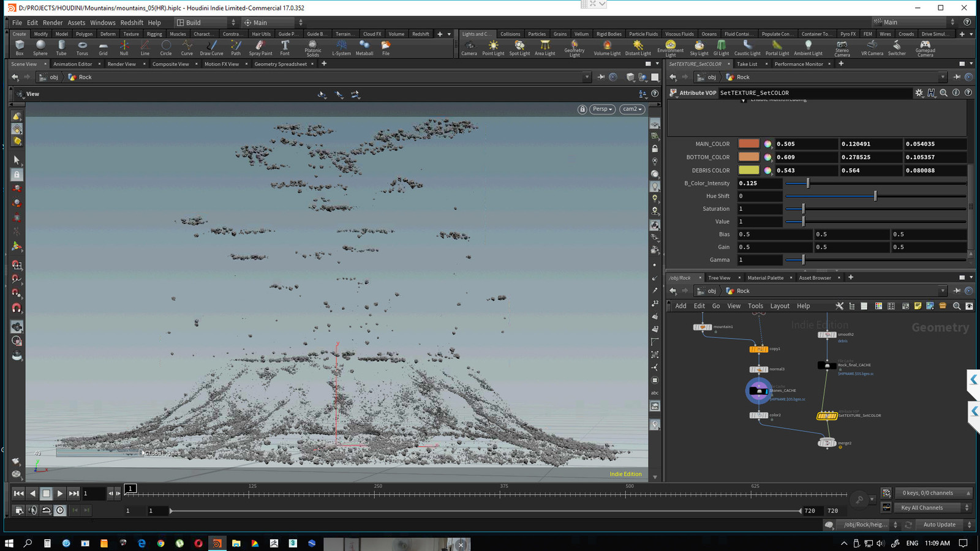The image size is (980, 551).
Task: Open the MAIN_COLOR color swatch
Action: (748, 144)
